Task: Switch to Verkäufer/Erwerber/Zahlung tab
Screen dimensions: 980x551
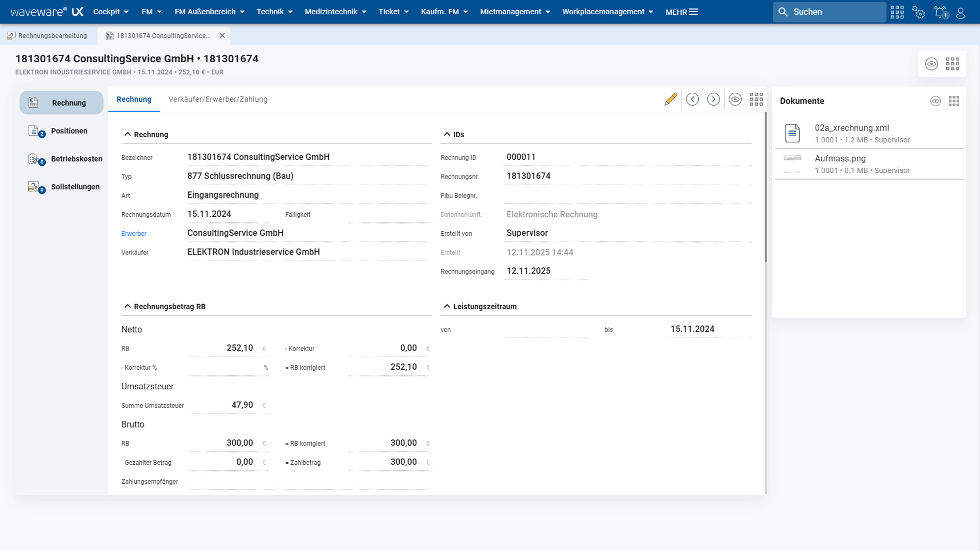Action: (218, 99)
